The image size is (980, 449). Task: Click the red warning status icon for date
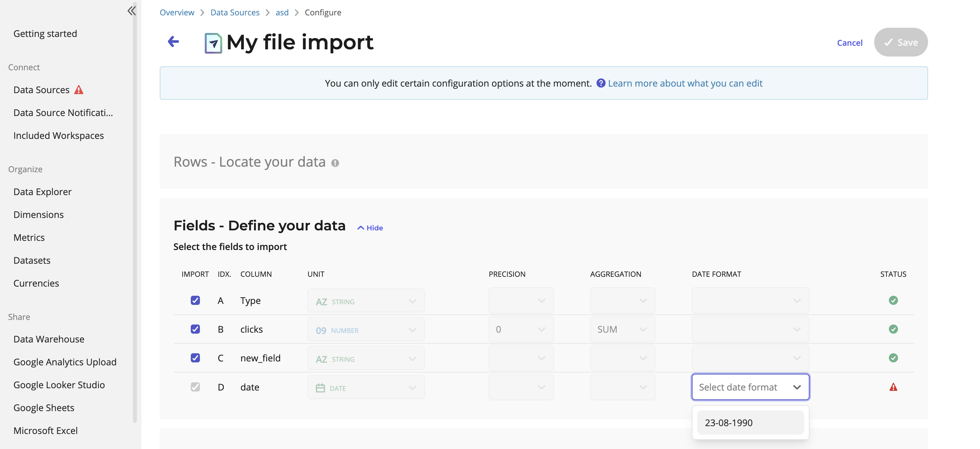(x=893, y=387)
